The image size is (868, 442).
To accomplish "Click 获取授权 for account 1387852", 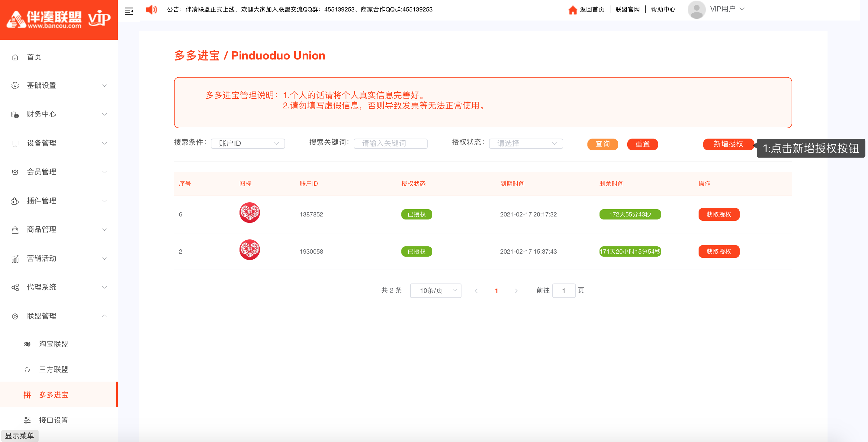I will click(719, 214).
